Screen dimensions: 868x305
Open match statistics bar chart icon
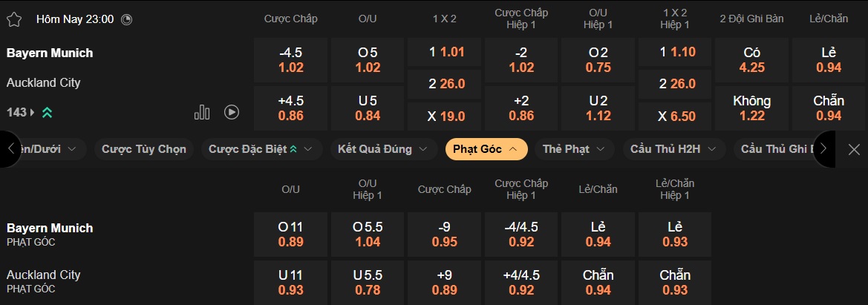pos(202,112)
